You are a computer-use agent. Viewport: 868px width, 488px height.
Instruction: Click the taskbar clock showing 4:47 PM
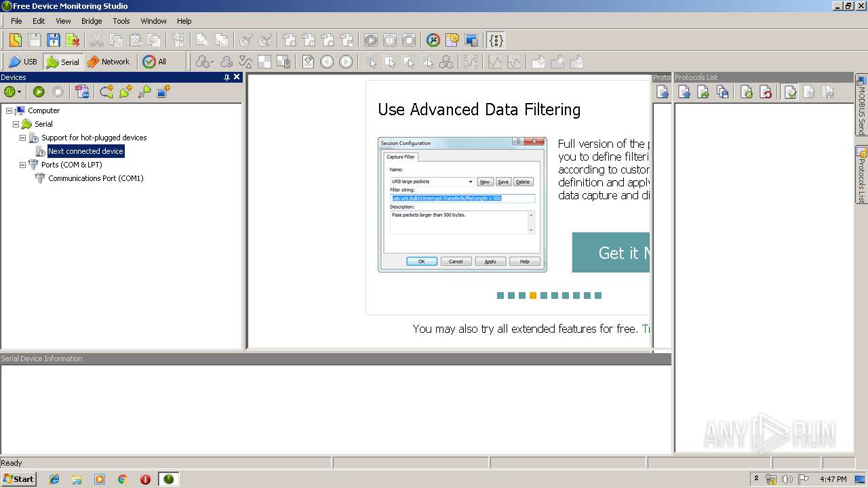pos(833,479)
